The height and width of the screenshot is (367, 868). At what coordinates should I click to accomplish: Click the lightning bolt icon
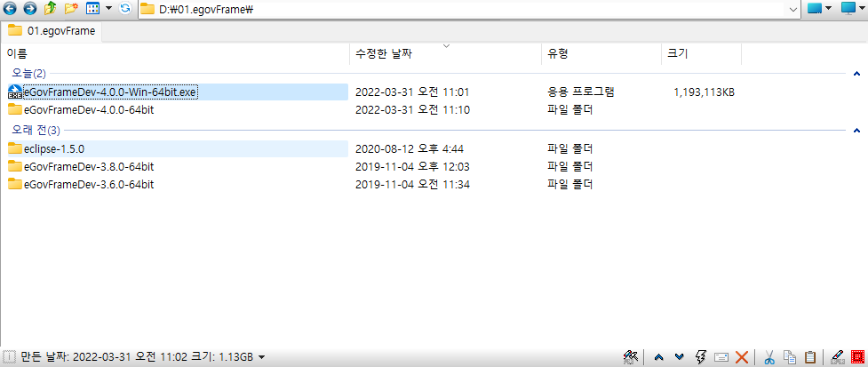(x=700, y=356)
